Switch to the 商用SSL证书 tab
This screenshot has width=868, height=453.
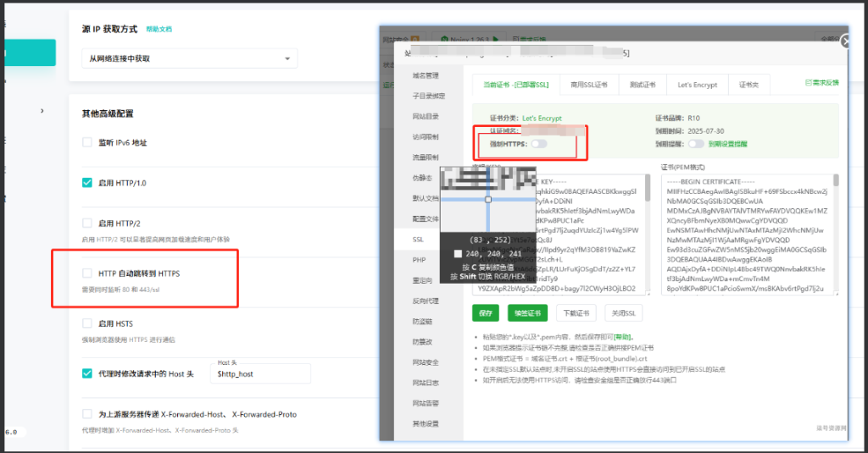(589, 85)
